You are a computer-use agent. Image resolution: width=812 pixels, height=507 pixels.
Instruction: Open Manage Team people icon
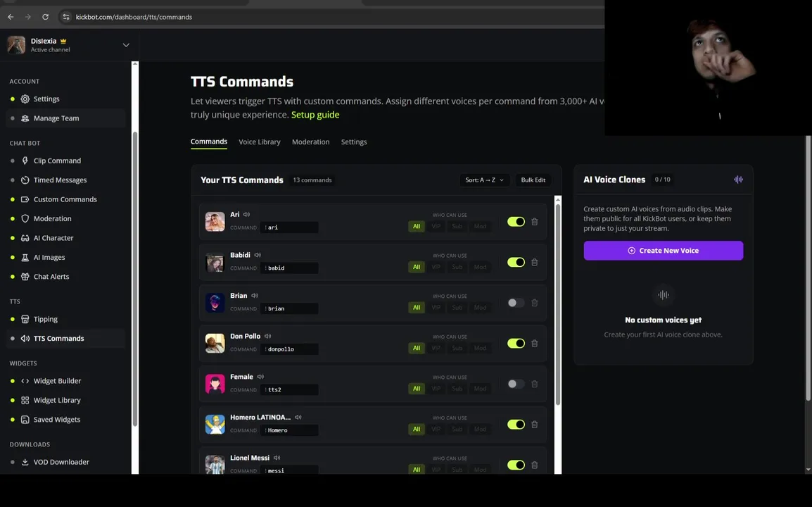pos(25,118)
